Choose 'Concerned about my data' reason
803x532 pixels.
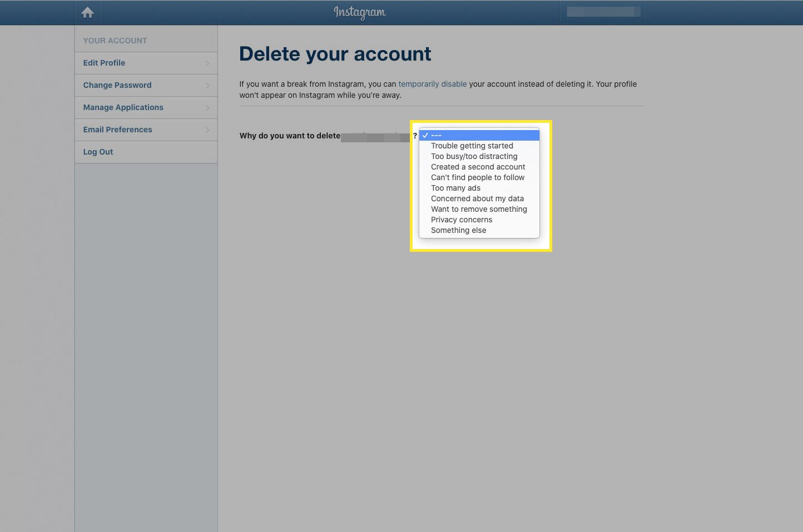click(479, 198)
